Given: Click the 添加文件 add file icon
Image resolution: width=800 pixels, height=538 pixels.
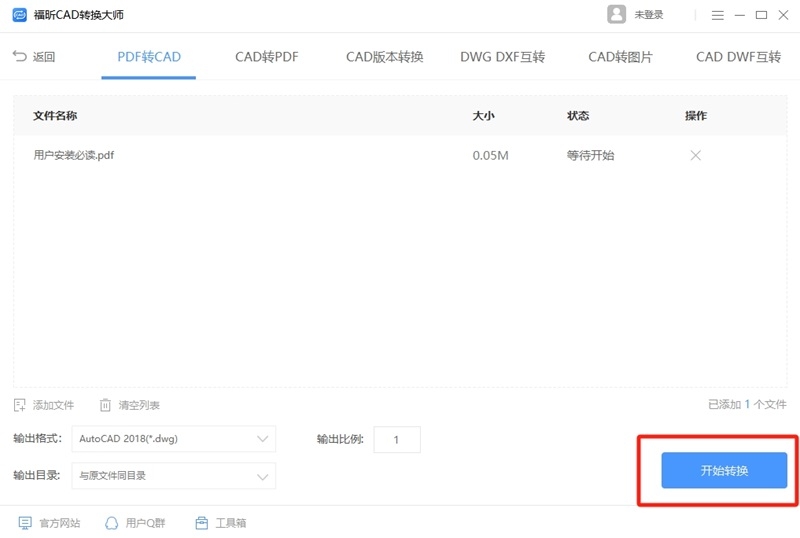Looking at the screenshot, I should coord(20,405).
